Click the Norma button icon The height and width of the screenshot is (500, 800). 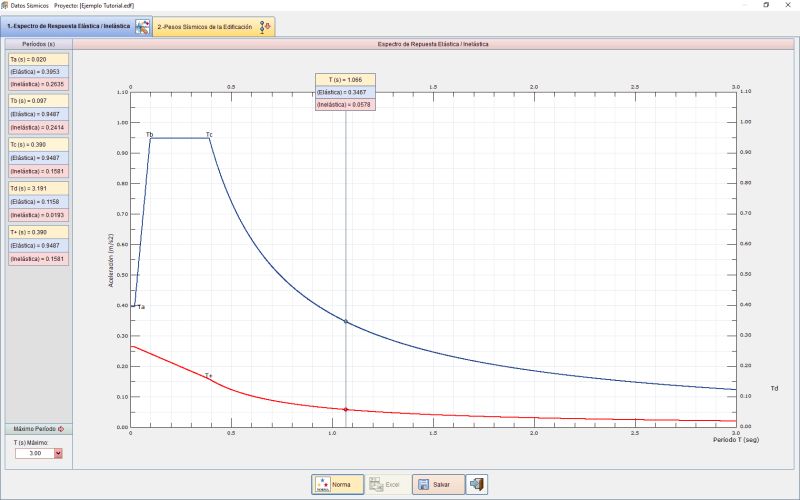[x=322, y=484]
